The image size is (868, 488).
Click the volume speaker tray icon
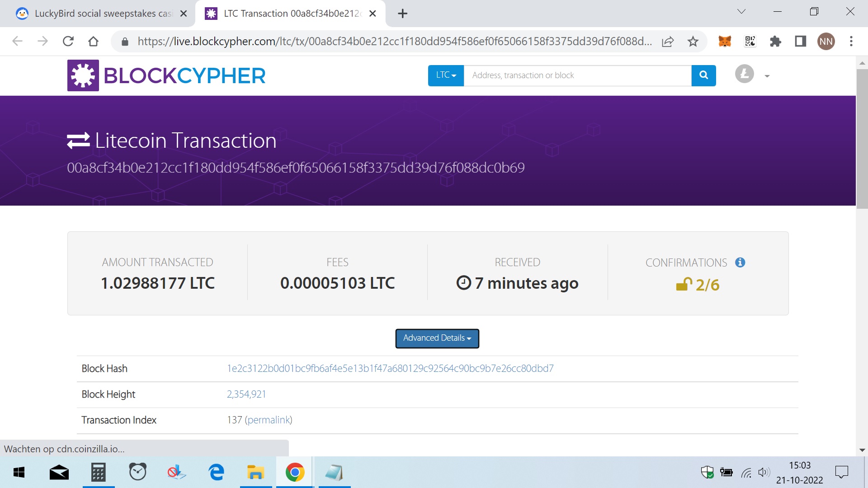(764, 473)
